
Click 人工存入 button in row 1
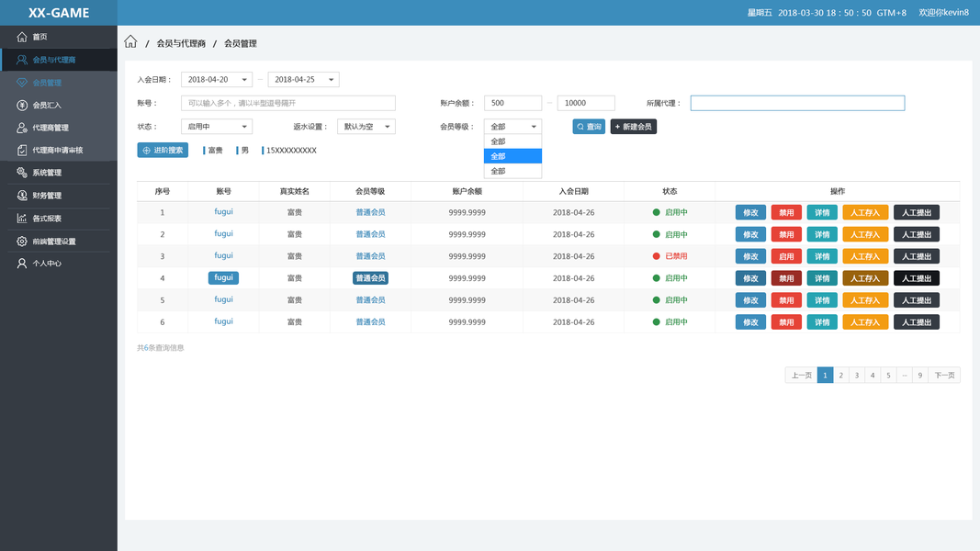865,212
